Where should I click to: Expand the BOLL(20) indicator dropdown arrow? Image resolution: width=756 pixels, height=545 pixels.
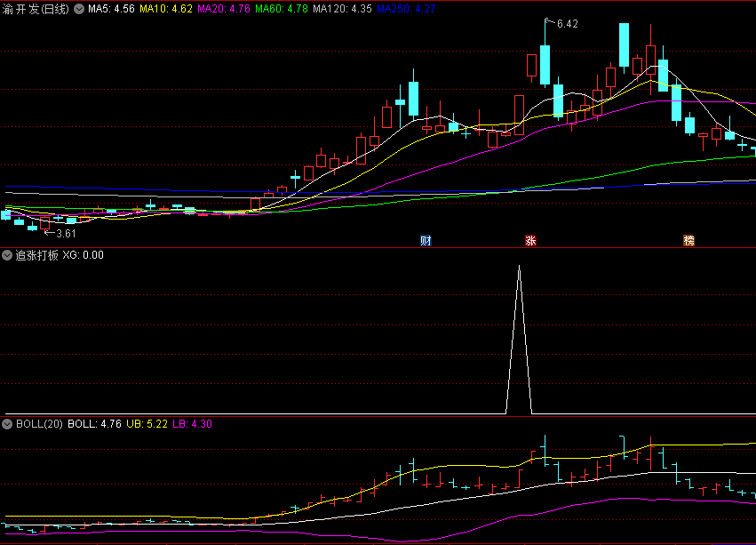[7, 424]
